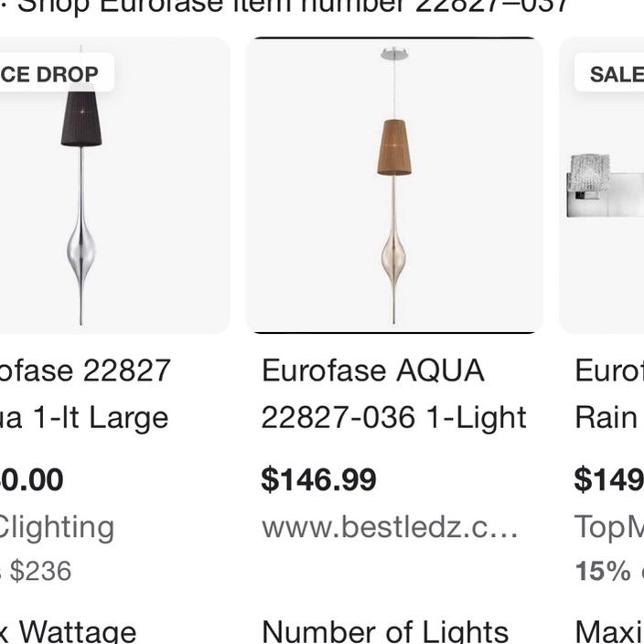The width and height of the screenshot is (644, 644).
Task: Open the Eurofase Rain product title
Action: 609,394
